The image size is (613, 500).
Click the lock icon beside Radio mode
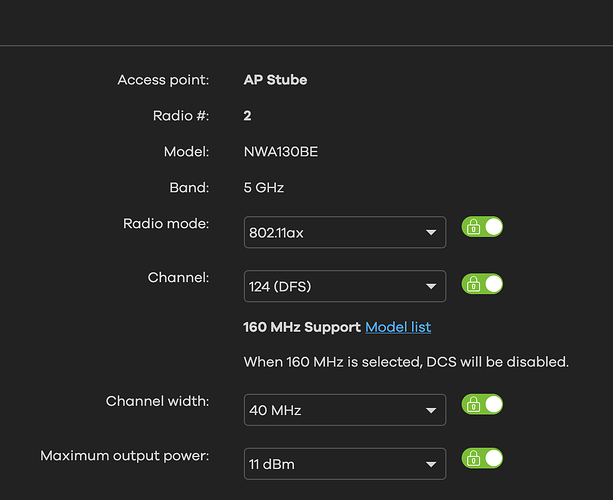click(x=471, y=227)
